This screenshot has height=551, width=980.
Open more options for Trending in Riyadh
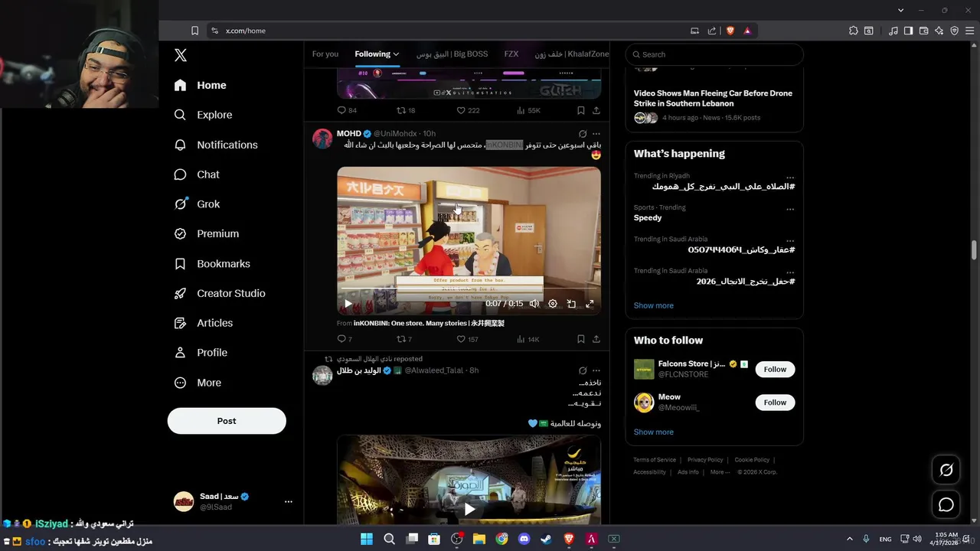(790, 177)
